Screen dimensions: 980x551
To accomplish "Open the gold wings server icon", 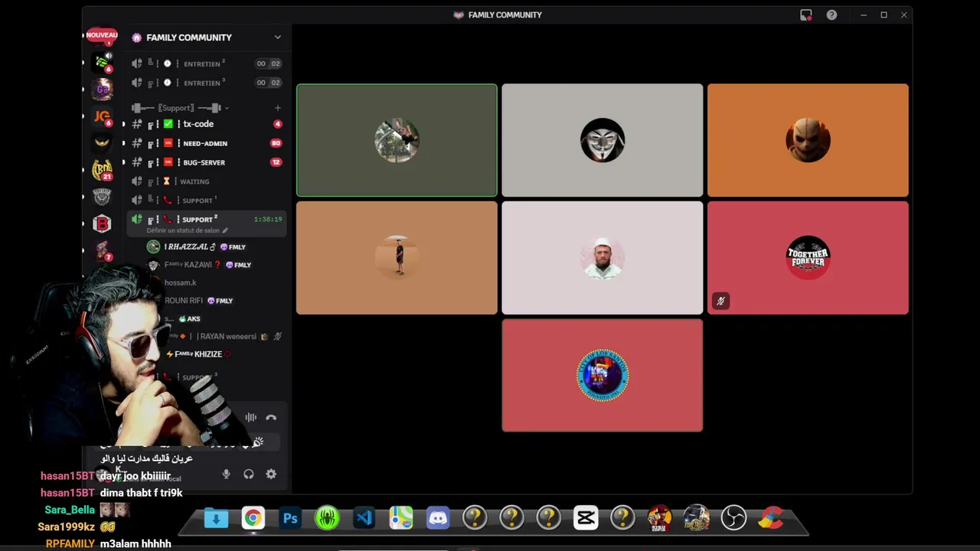I will point(102,143).
